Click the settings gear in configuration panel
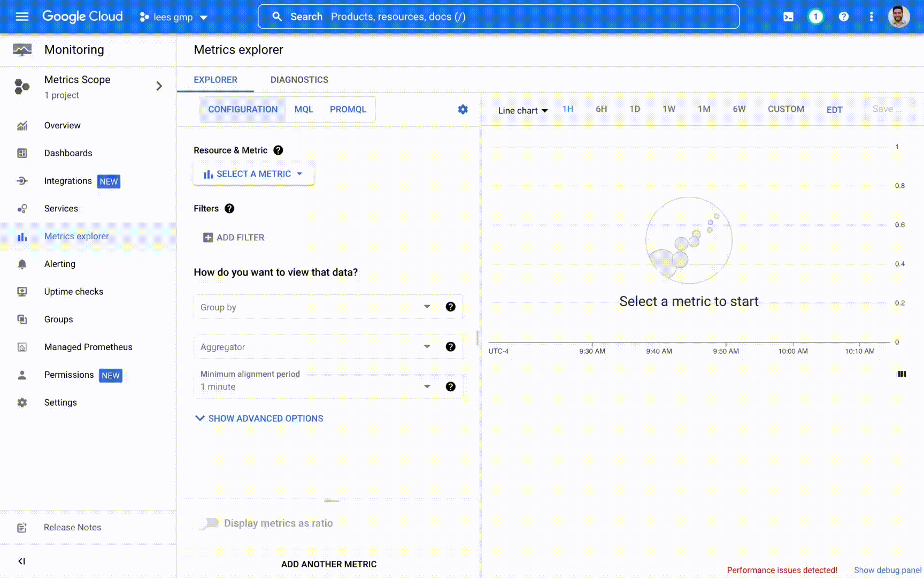The width and height of the screenshot is (924, 578). coord(463,109)
